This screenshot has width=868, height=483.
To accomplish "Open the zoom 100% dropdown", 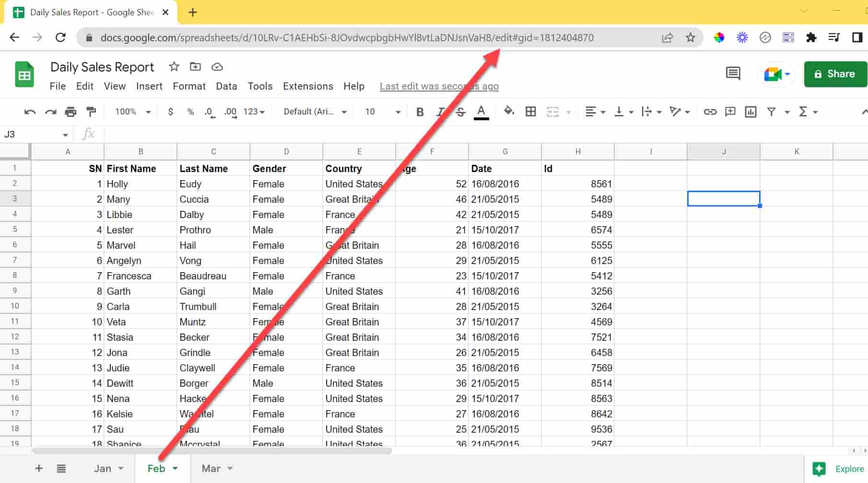I will tap(133, 112).
